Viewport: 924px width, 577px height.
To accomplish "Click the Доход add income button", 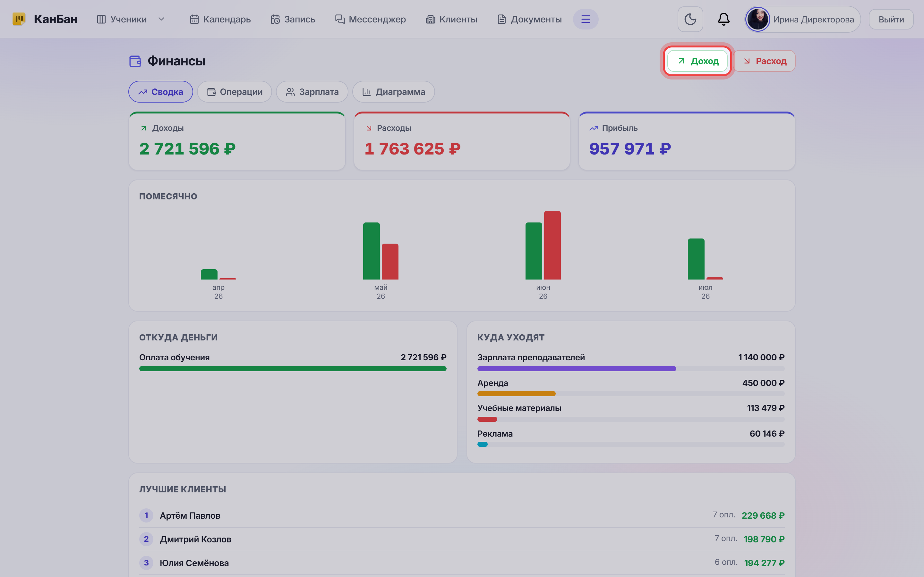I will point(697,61).
